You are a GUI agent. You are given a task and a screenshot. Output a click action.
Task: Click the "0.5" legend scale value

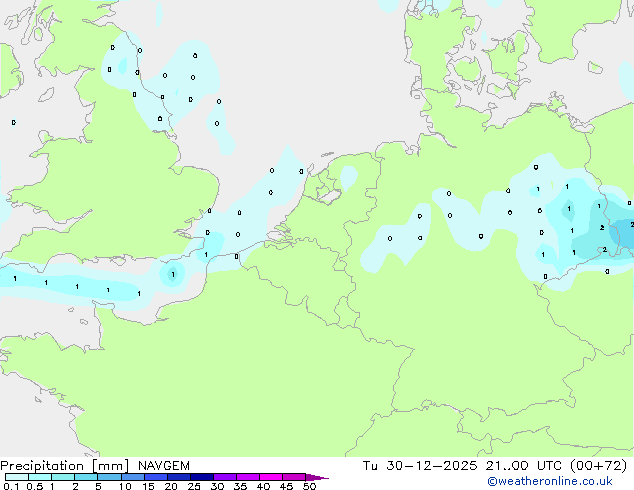pos(35,486)
